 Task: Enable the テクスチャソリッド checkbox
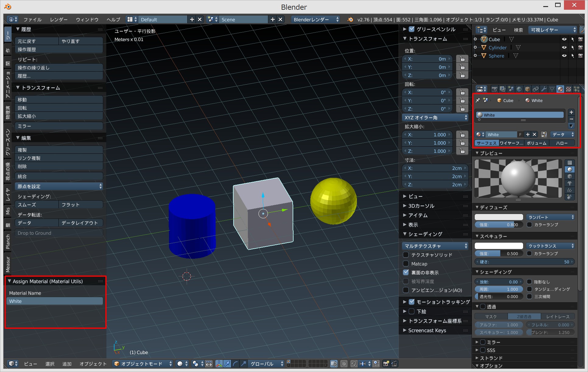click(x=406, y=255)
